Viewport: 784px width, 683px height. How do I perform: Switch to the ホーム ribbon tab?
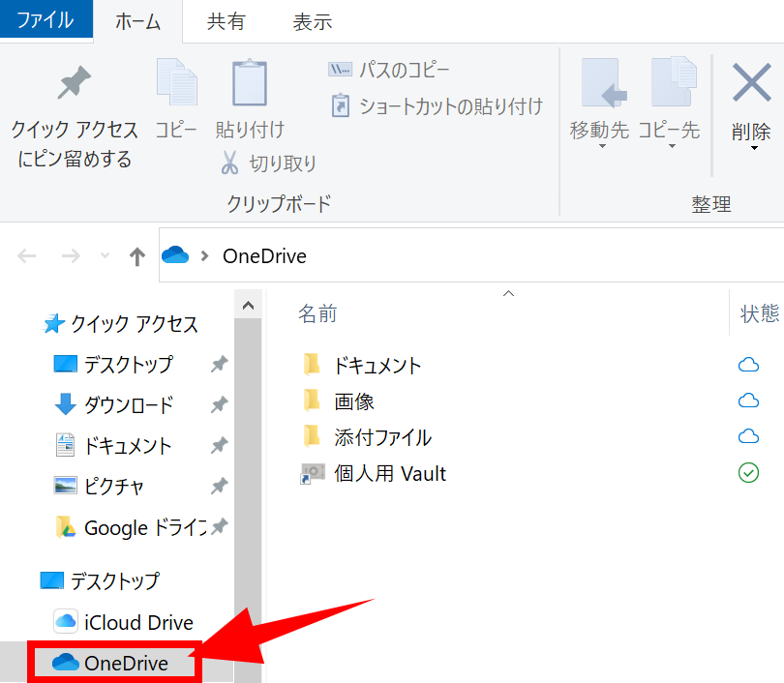point(138,21)
